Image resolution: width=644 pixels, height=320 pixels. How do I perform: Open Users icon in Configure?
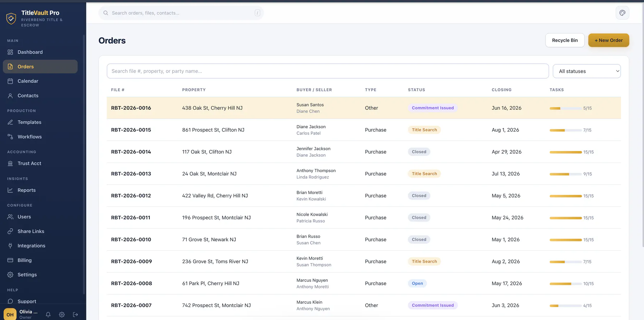tap(10, 217)
